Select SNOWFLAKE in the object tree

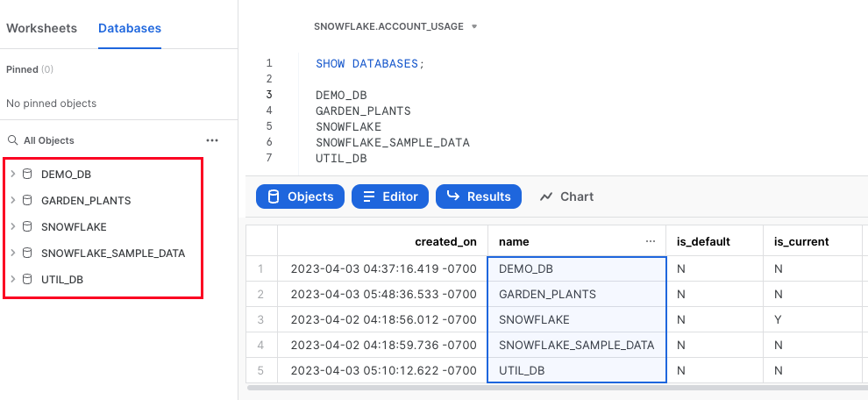pos(74,227)
